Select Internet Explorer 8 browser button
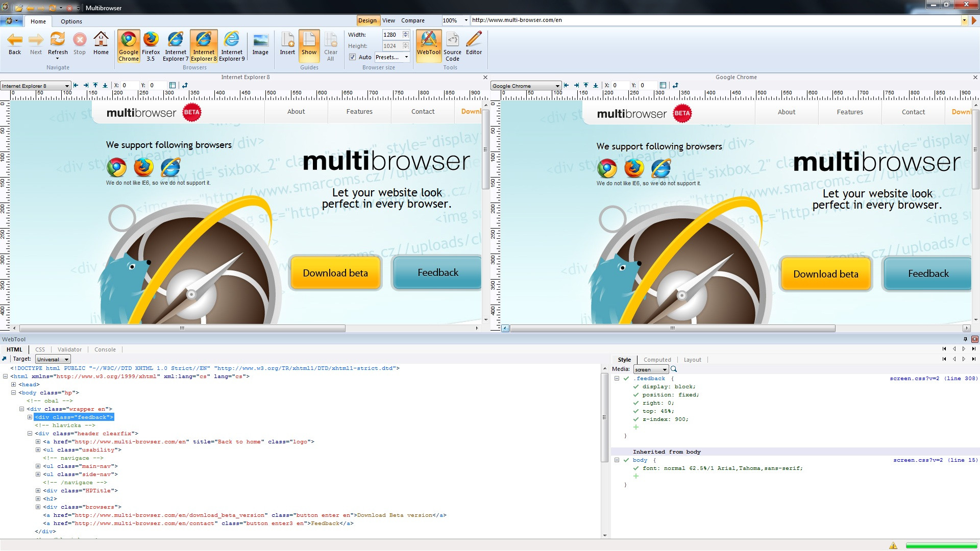Viewport: 980px width, 551px height. (x=204, y=46)
